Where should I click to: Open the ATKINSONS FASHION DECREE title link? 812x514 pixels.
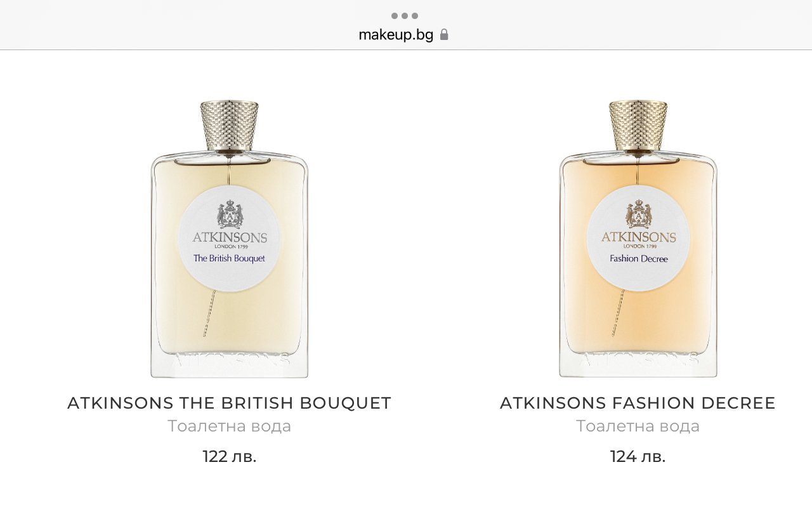(x=638, y=403)
